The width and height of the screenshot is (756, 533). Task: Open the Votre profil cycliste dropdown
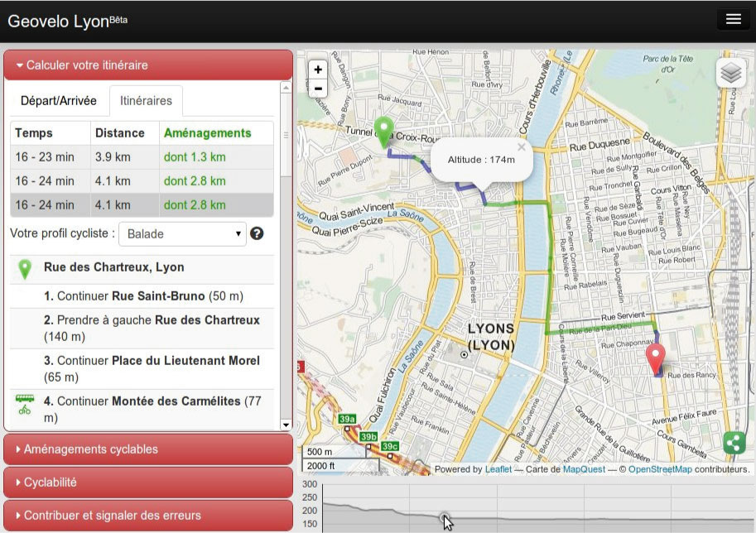(182, 233)
